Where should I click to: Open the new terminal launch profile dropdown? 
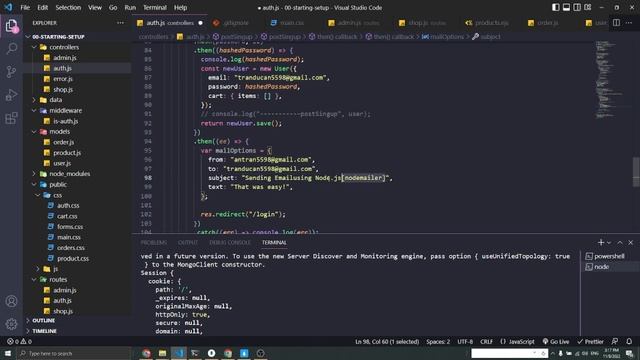pos(609,242)
